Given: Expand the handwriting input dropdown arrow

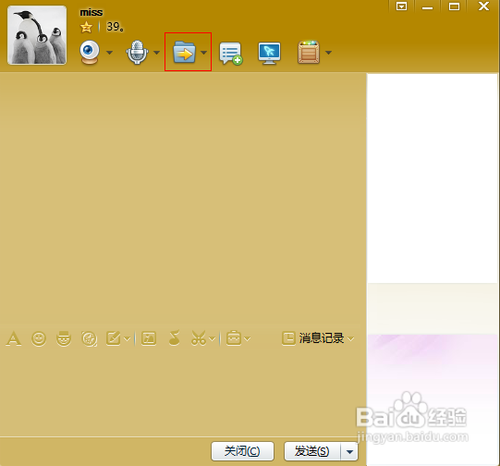Looking at the screenshot, I should (x=127, y=339).
